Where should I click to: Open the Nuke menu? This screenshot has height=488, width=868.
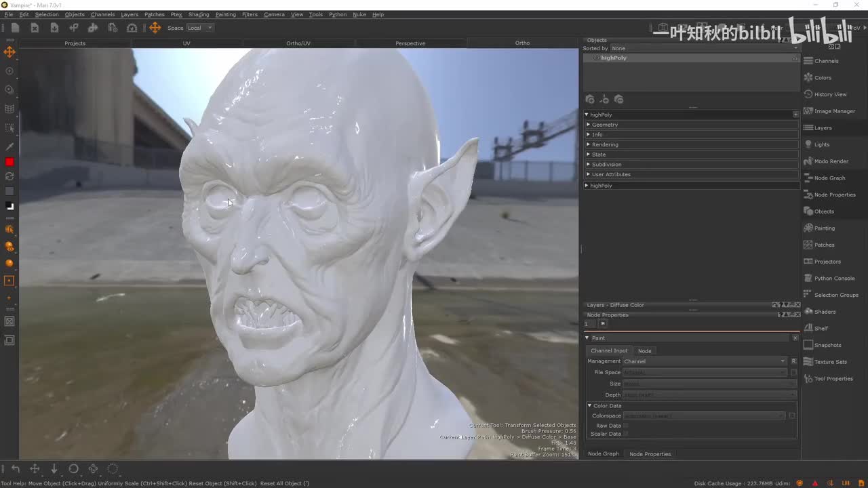click(x=359, y=14)
